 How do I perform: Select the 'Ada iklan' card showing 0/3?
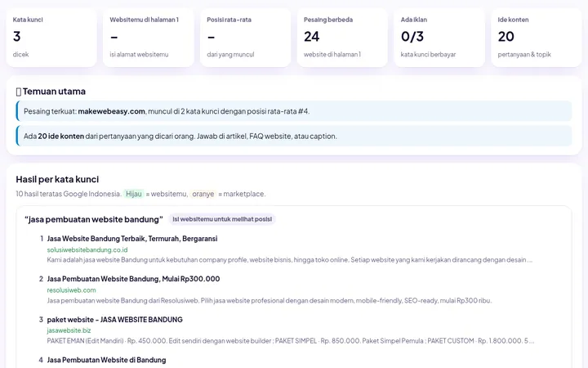point(439,38)
